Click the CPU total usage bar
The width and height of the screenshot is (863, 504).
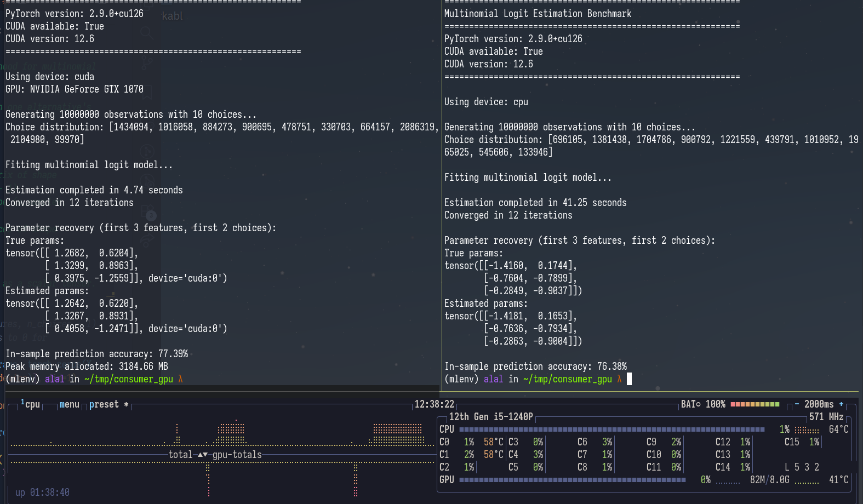(611, 429)
